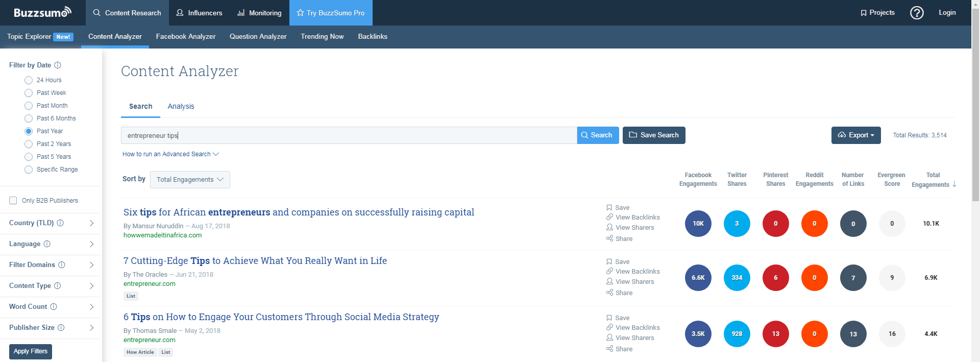
Task: Click the info icon next to Word Count
Action: tap(54, 306)
